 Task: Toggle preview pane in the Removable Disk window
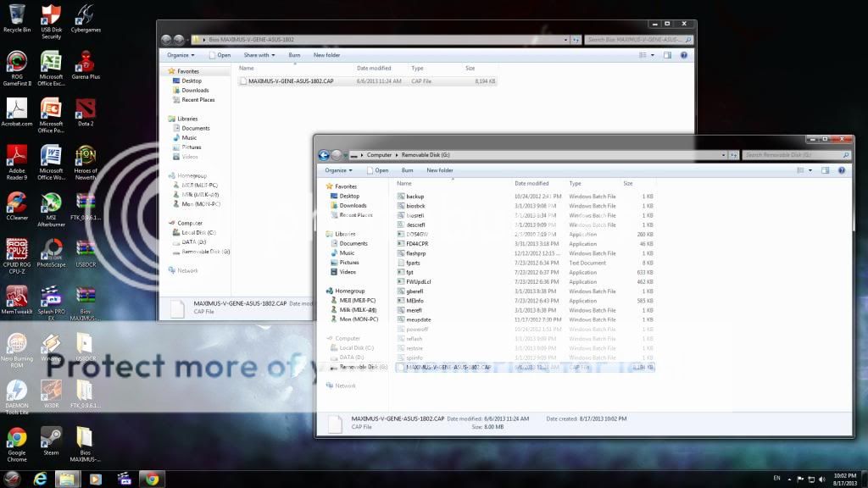click(x=825, y=170)
